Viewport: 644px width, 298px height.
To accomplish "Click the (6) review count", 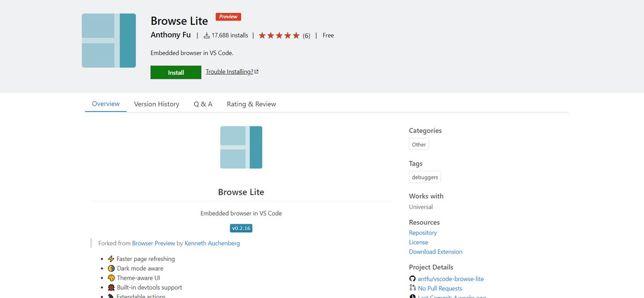I will [x=306, y=35].
